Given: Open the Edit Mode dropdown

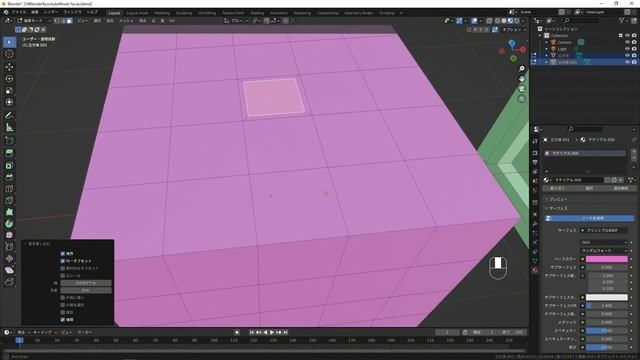Looking at the screenshot, I should (34, 20).
